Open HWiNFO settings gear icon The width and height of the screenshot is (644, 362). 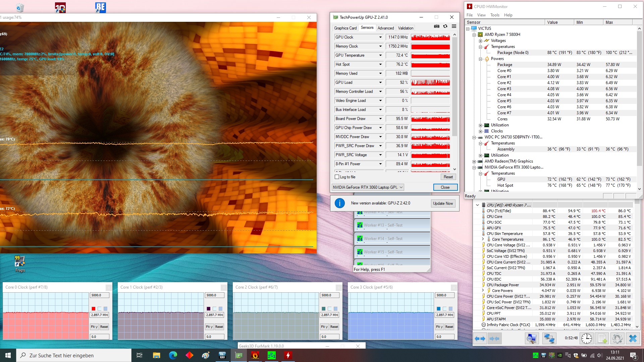(617, 339)
